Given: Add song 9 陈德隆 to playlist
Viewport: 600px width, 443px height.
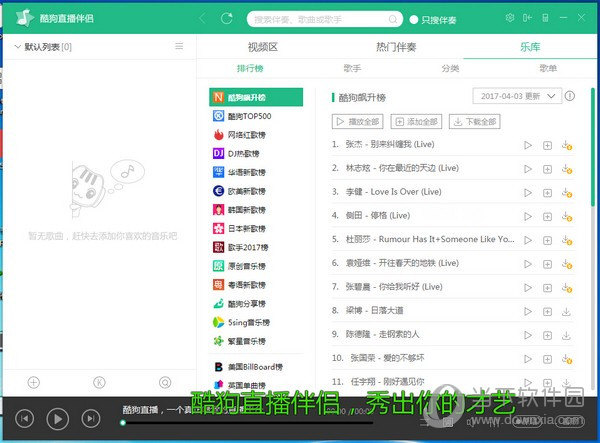Looking at the screenshot, I should pos(548,335).
